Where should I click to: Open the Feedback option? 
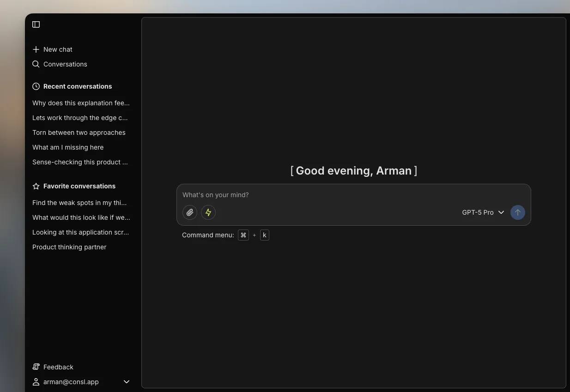(x=58, y=367)
